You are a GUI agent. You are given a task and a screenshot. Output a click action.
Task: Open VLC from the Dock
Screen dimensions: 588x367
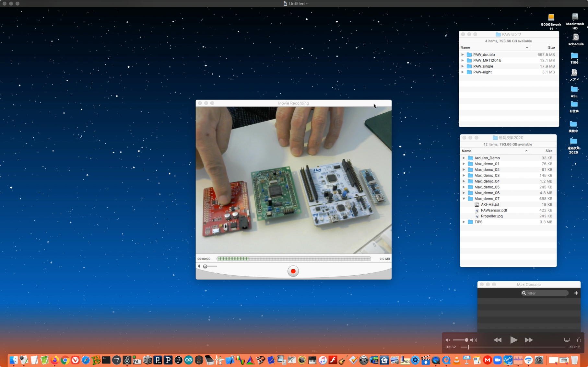[456, 360]
